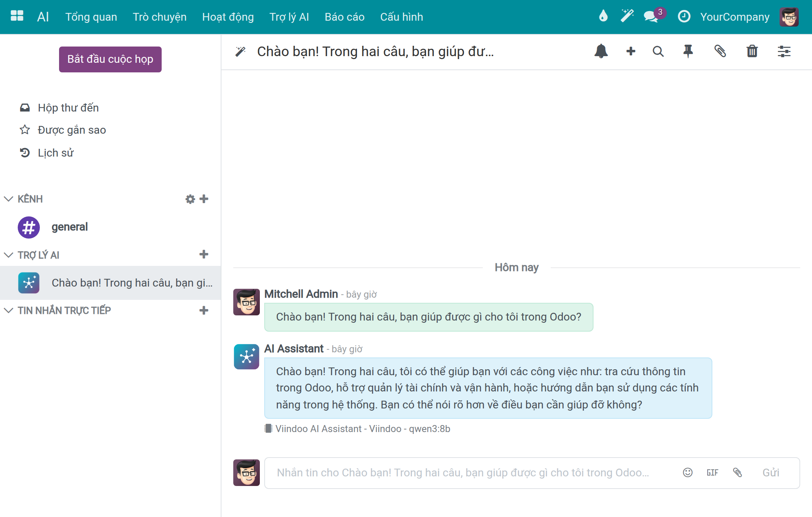Open Mitchell Admin user avatar menu
812x517 pixels.
(x=789, y=17)
